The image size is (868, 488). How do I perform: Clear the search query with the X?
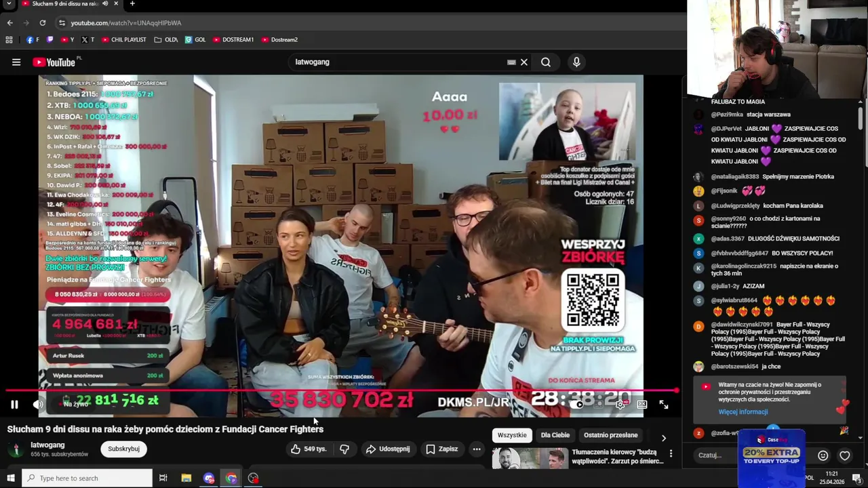point(524,62)
